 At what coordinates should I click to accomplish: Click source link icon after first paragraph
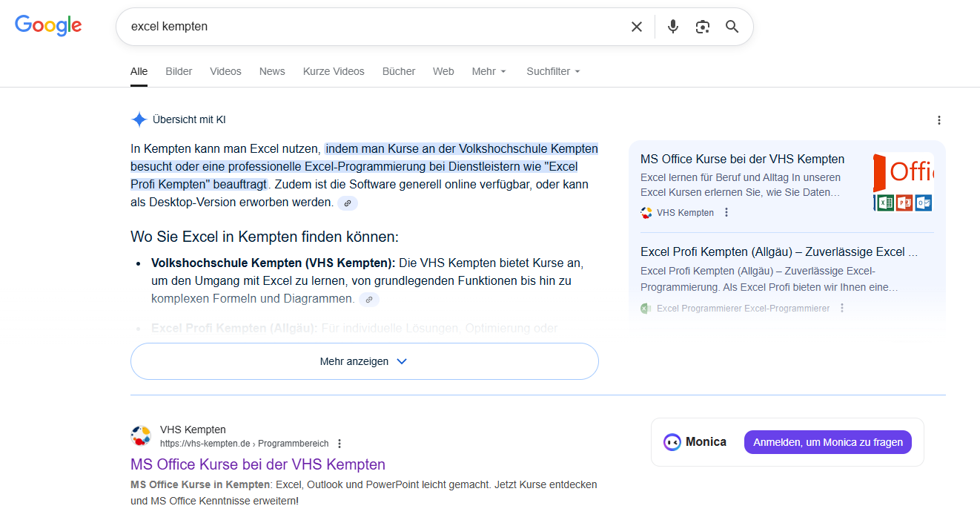click(348, 203)
